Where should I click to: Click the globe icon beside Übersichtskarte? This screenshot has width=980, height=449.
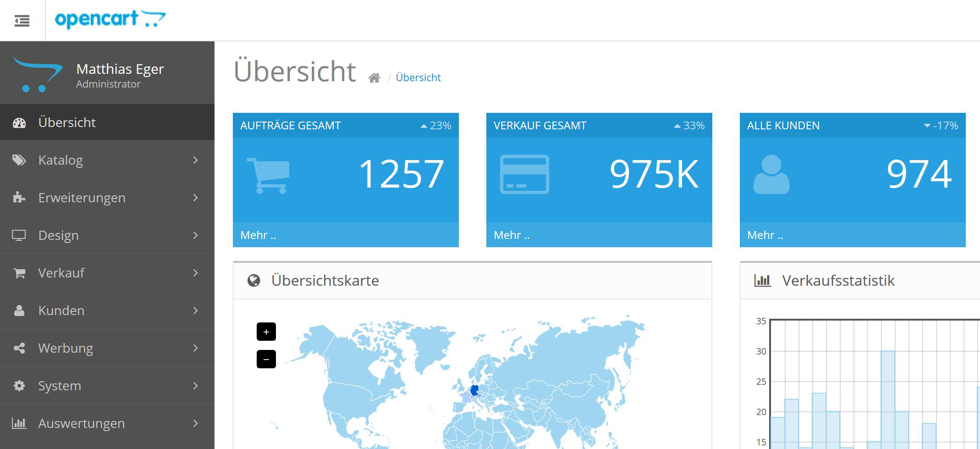[x=253, y=281]
